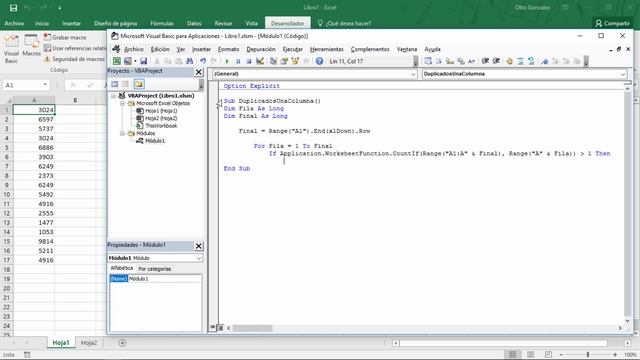This screenshot has height=360, width=640.
Task: Click Seguridad de macros in Excel ribbon
Action: pyautogui.click(x=74, y=59)
